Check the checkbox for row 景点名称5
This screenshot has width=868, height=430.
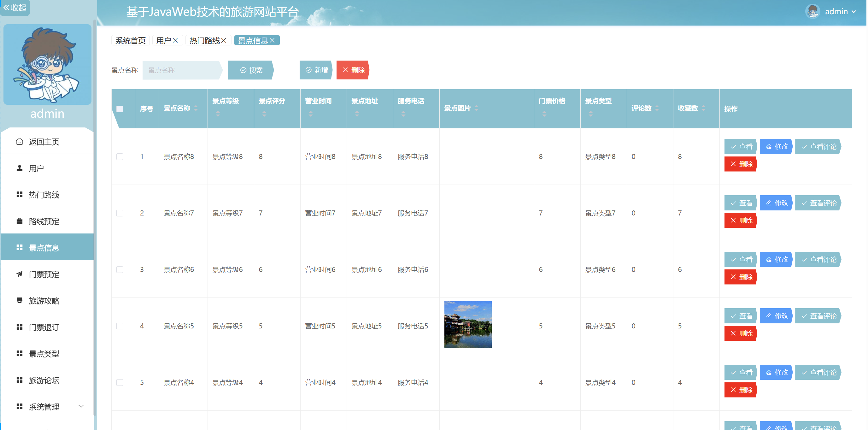click(x=120, y=326)
